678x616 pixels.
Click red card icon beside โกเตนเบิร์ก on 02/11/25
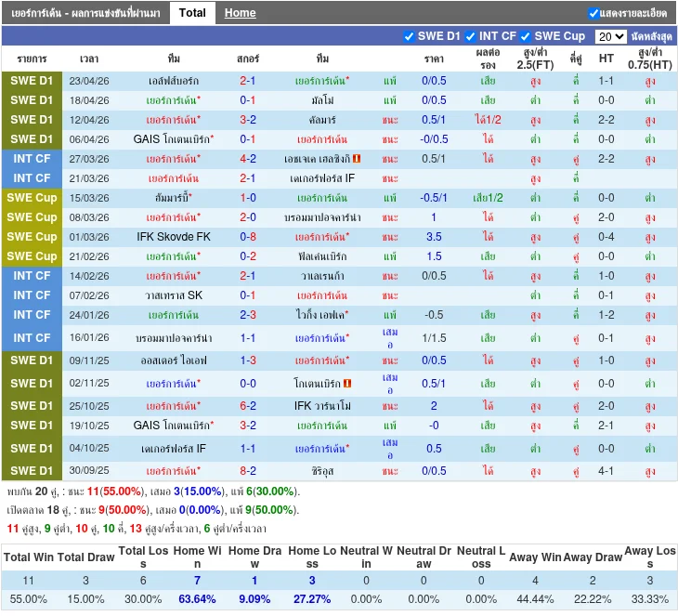(347, 384)
